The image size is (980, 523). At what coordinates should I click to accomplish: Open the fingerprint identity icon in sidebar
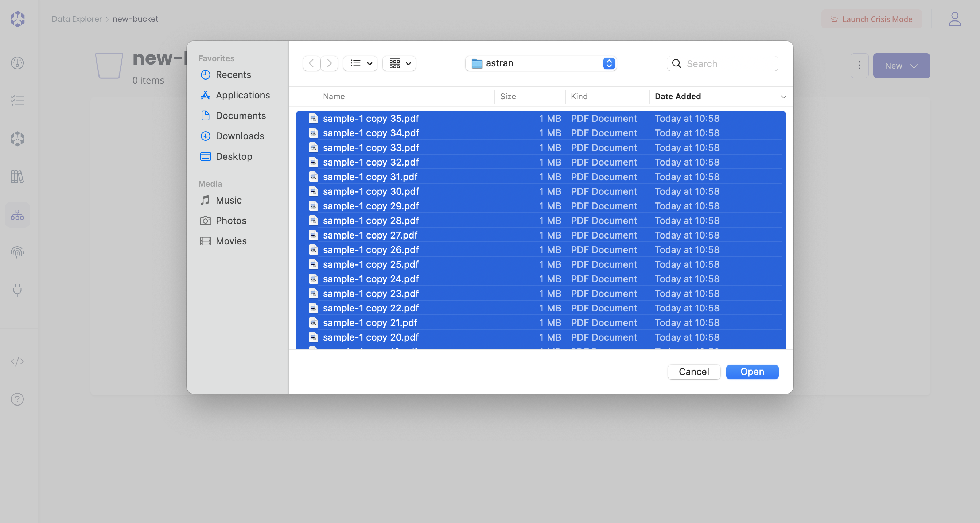17,252
